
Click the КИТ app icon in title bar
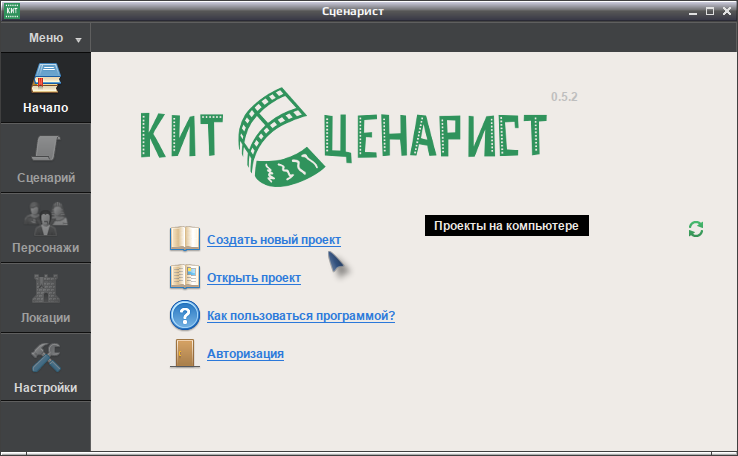tap(11, 11)
